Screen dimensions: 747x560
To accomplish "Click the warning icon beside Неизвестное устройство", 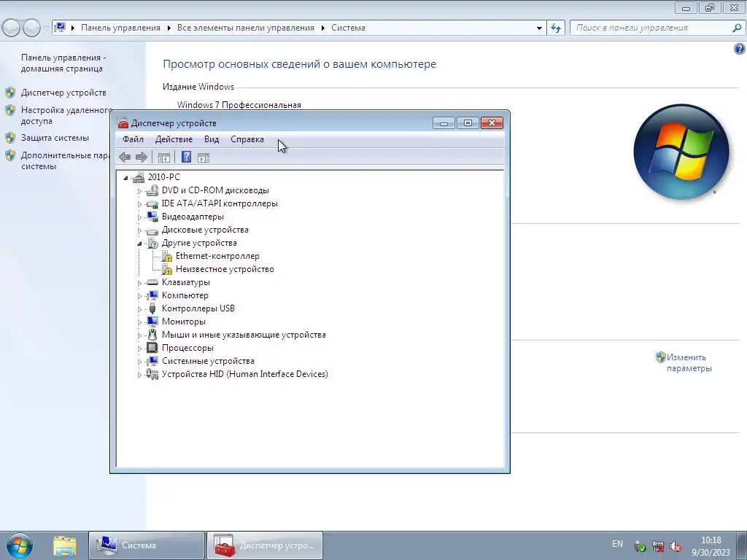I will pyautogui.click(x=167, y=270).
